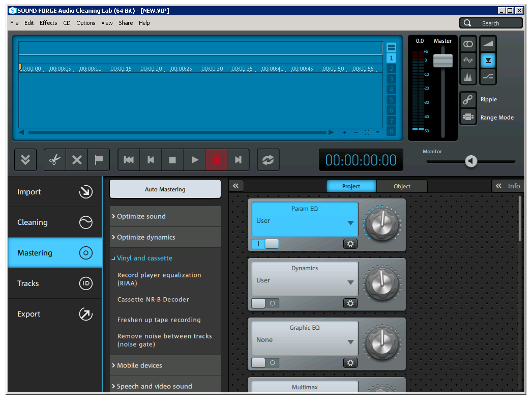Screen dimensions: 532x401
Task: Click the delete X tool button
Action: pos(77,160)
